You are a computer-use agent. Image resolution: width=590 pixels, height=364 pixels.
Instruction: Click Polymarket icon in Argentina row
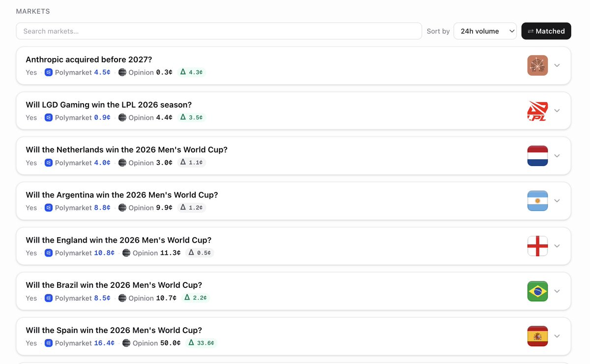[x=49, y=208]
